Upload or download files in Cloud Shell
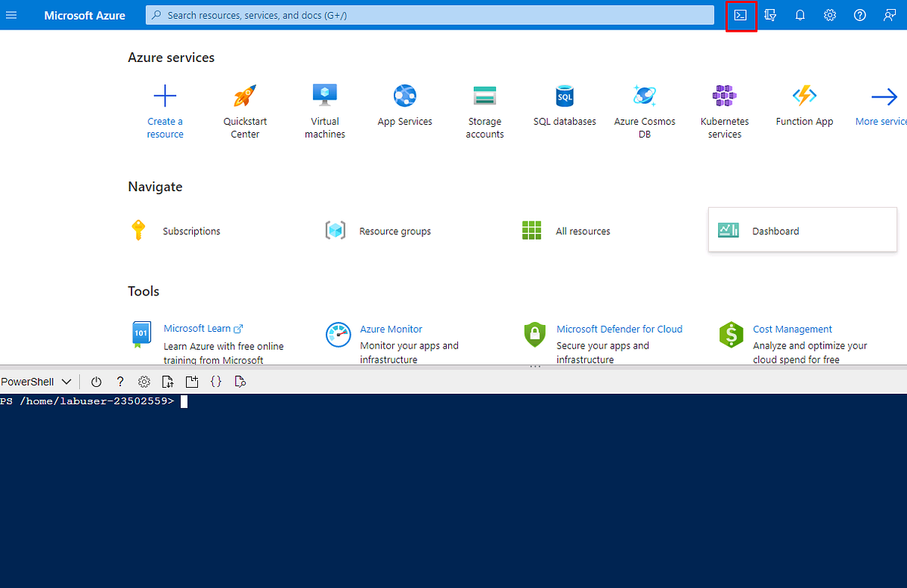Viewport: 907px width, 588px height. tap(168, 382)
